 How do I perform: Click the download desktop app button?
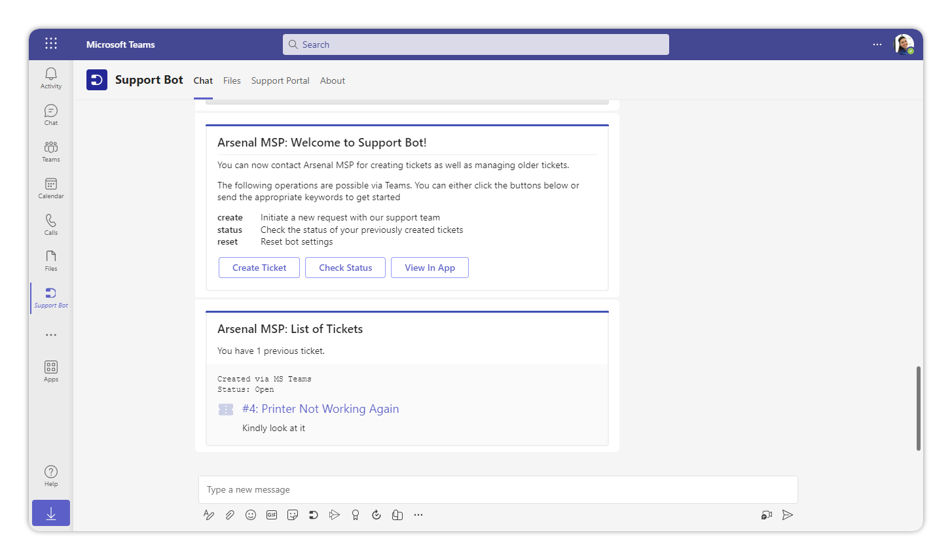[51, 514]
